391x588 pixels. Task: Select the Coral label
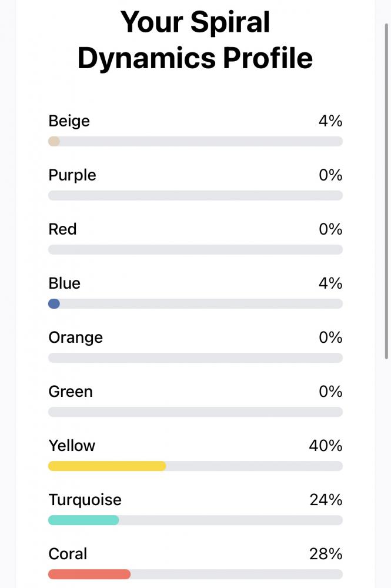pos(68,554)
